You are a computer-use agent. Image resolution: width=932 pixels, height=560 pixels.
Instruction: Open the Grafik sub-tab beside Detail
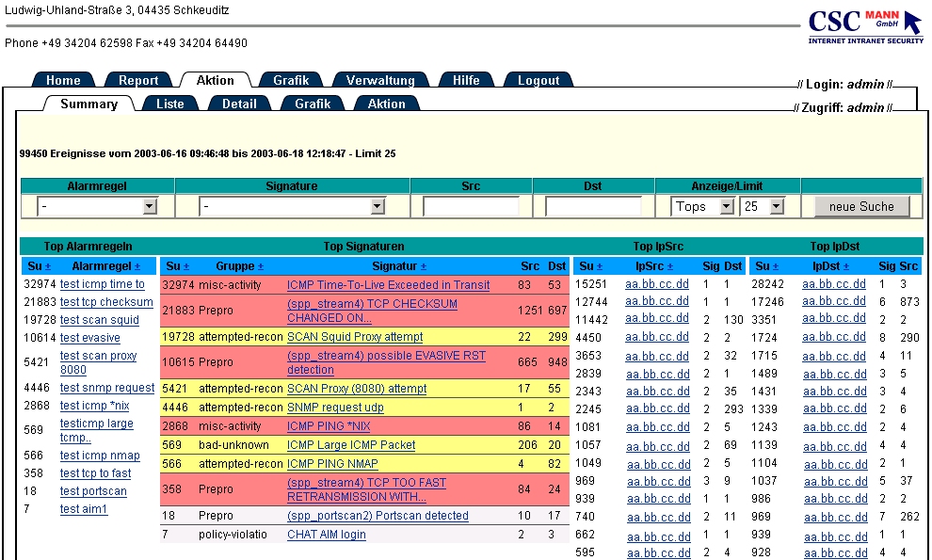[313, 104]
